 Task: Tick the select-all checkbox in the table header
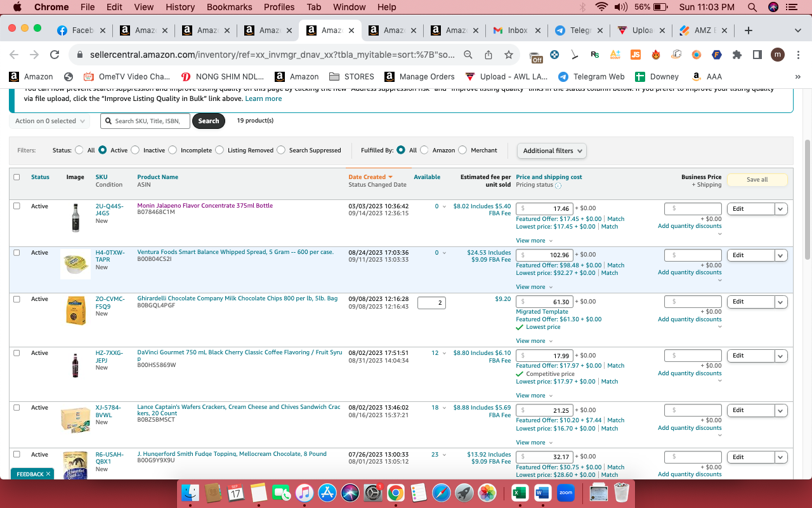pos(16,177)
